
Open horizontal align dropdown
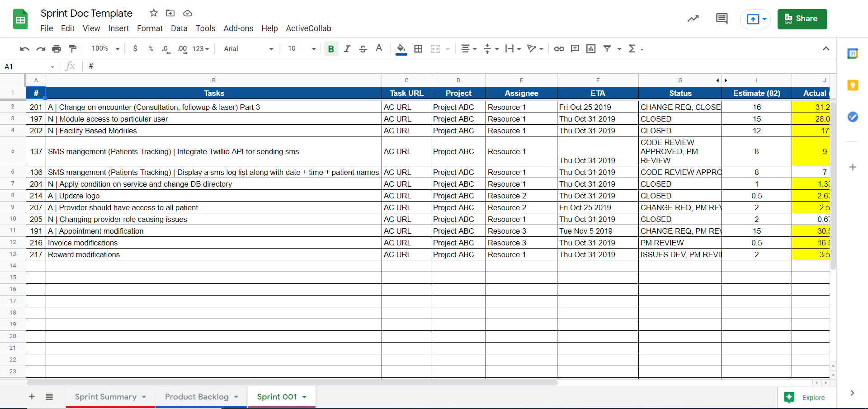469,49
